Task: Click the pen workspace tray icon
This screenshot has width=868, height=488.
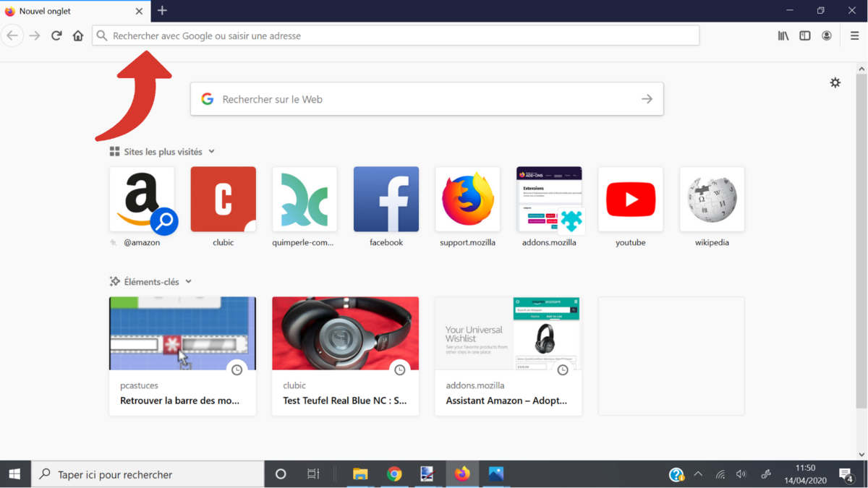Action: coord(766,474)
